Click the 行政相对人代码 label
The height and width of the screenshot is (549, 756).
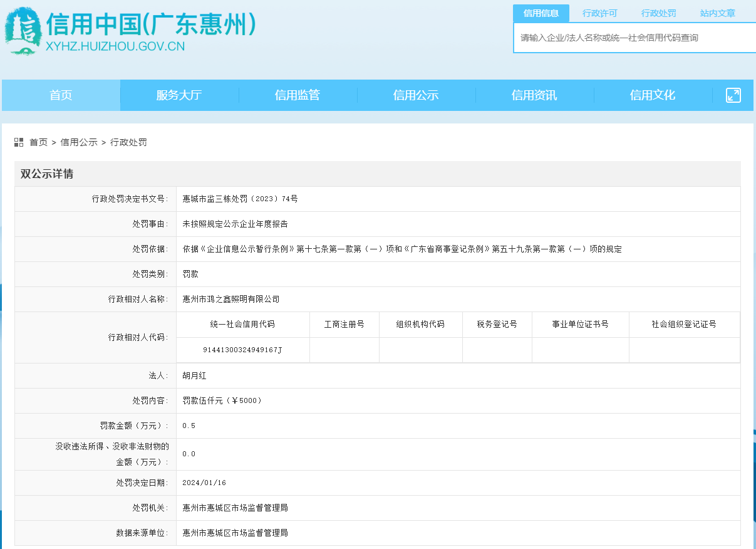pyautogui.click(x=138, y=337)
